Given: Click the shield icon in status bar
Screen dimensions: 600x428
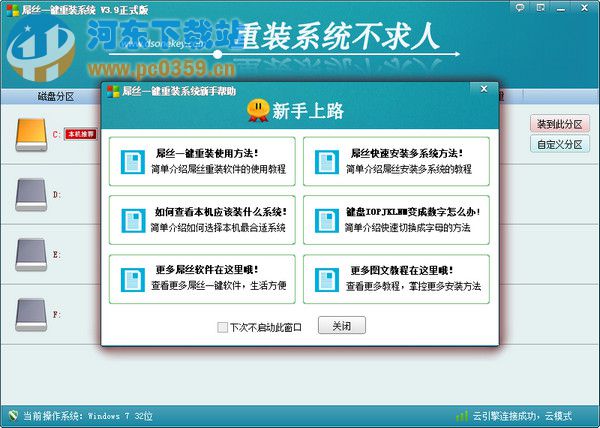Looking at the screenshot, I should click(13, 415).
